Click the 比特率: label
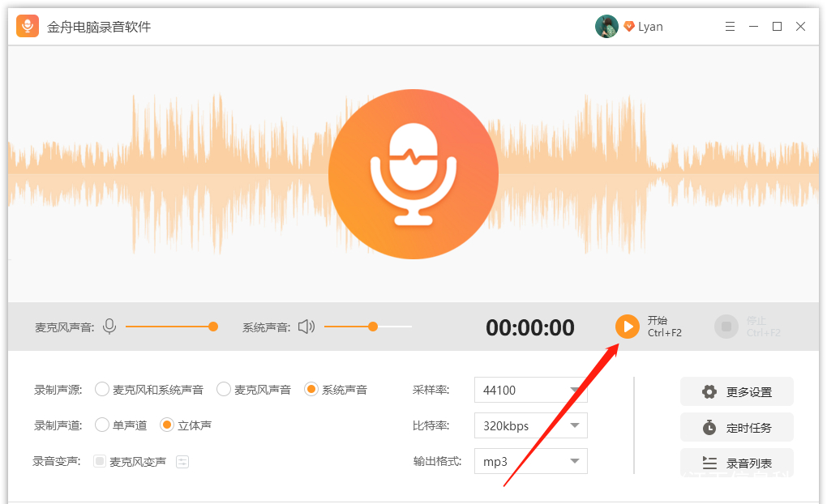 (x=431, y=425)
